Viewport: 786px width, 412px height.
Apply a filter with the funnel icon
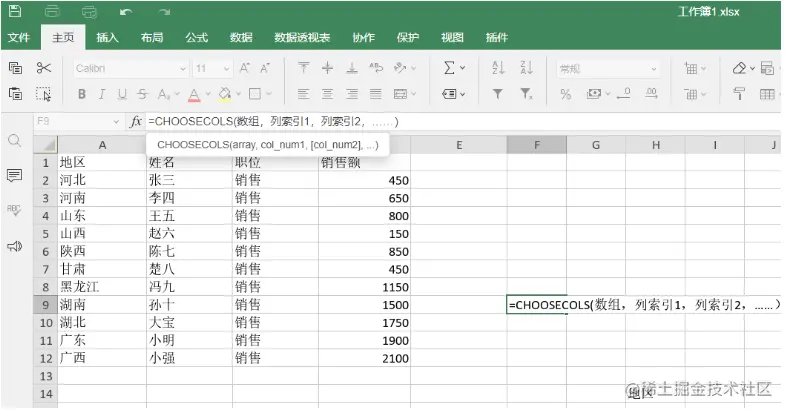497,94
